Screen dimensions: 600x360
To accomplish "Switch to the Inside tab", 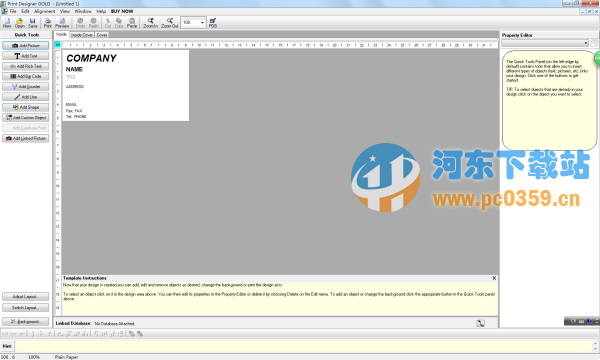I will 61,34.
